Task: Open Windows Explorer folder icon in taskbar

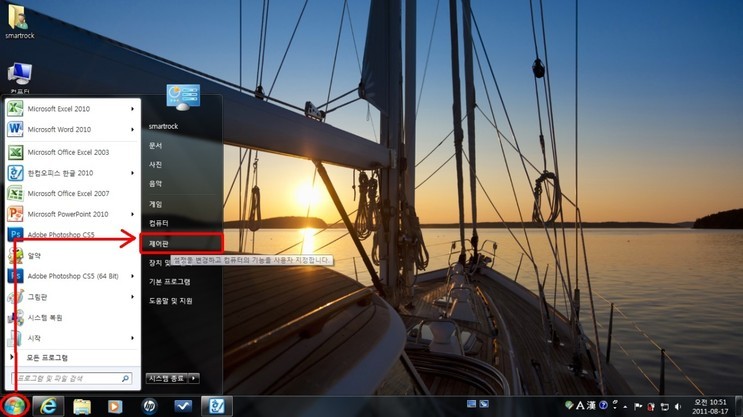Action: [82, 405]
